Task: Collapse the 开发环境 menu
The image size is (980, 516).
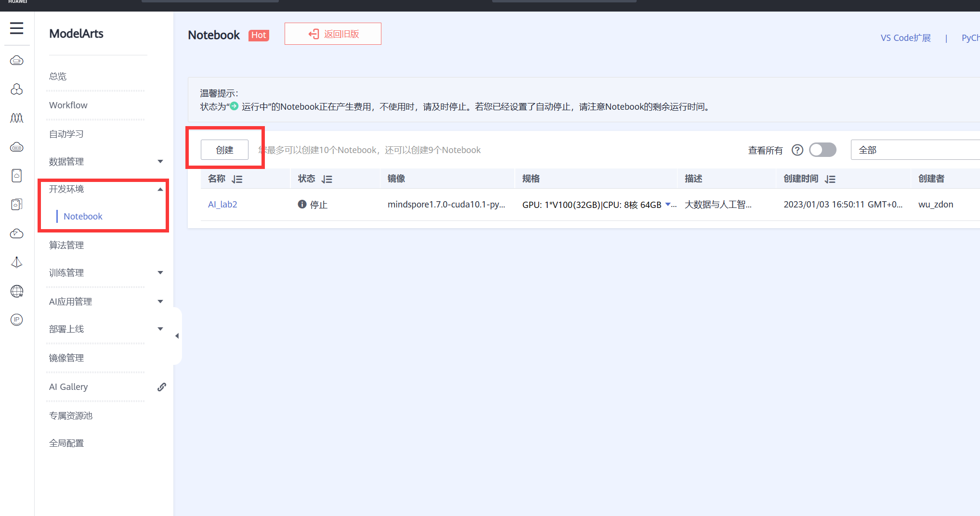Action: 160,190
